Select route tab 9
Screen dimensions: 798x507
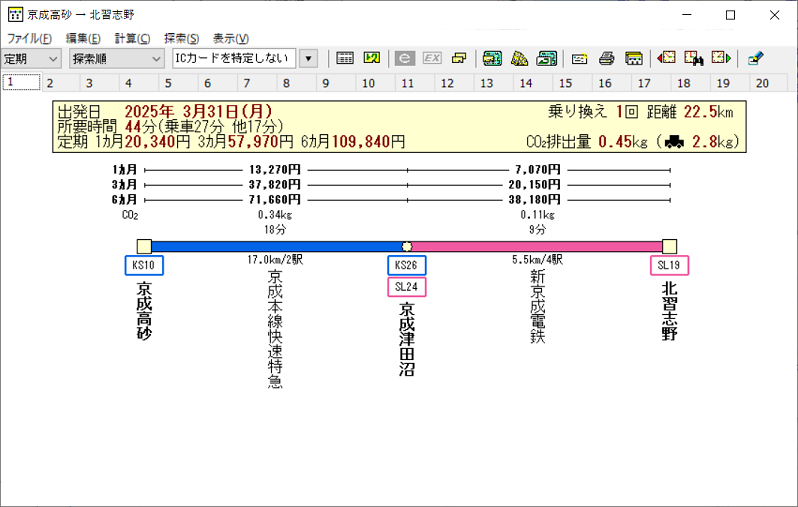pos(336,83)
